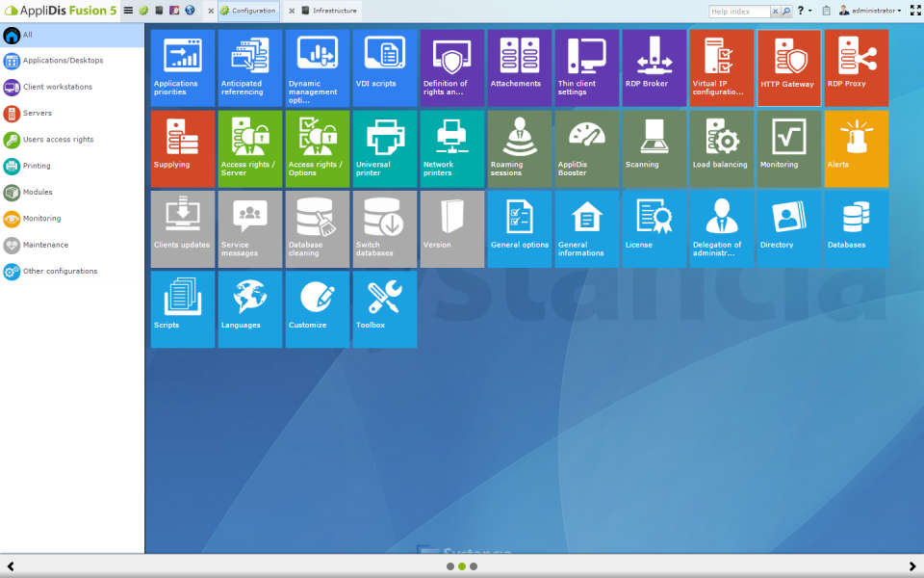Launch the Toolbox tile

click(x=385, y=309)
